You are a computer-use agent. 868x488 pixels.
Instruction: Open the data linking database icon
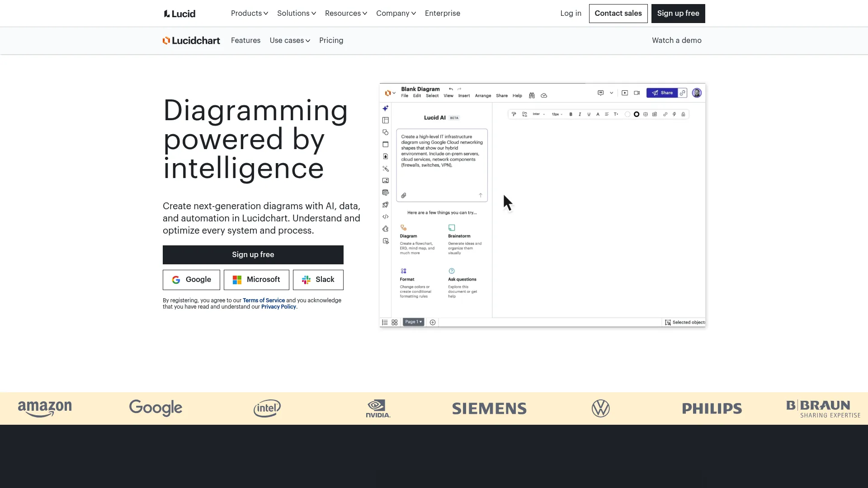385,193
